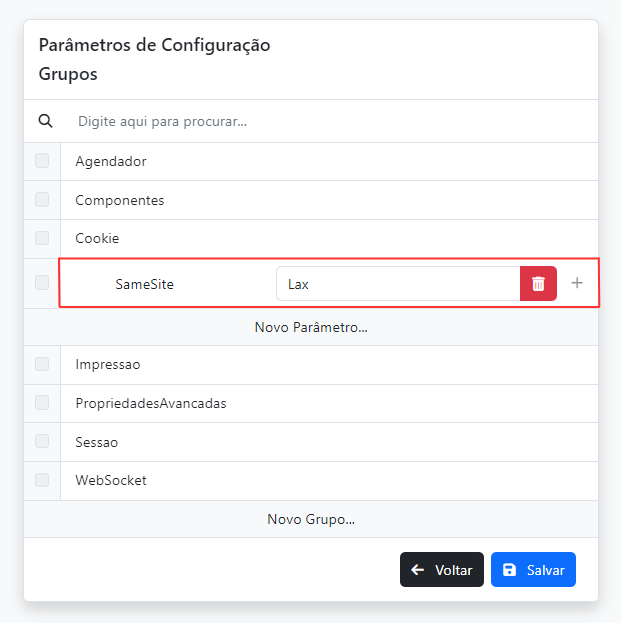Click Novo Grupo... to add group
Viewport: 621px width, 623px height.
pyautogui.click(x=311, y=519)
